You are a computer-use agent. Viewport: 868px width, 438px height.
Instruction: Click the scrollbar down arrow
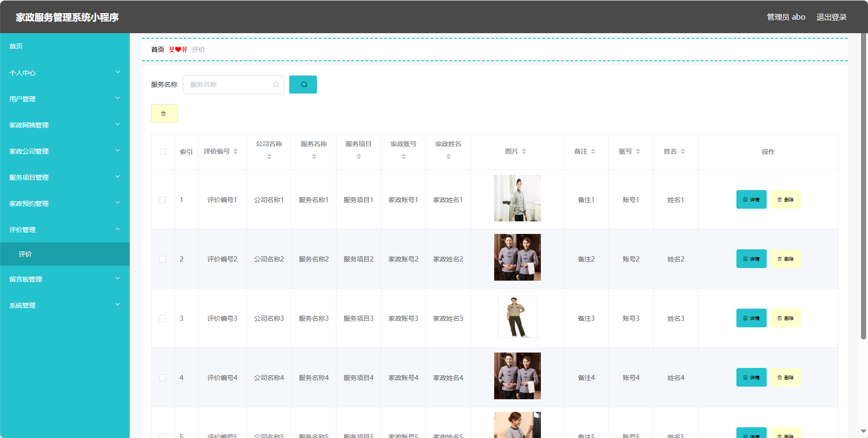click(863, 431)
